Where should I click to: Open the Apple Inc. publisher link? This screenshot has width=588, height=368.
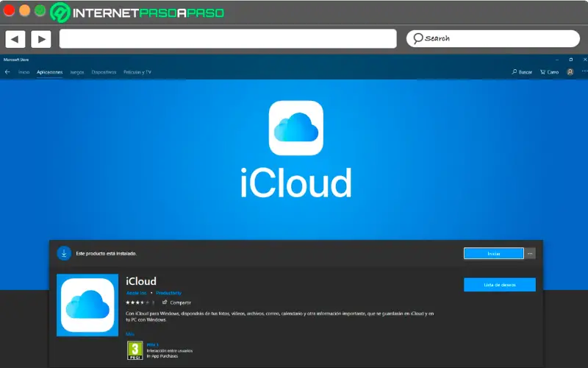pyautogui.click(x=137, y=293)
